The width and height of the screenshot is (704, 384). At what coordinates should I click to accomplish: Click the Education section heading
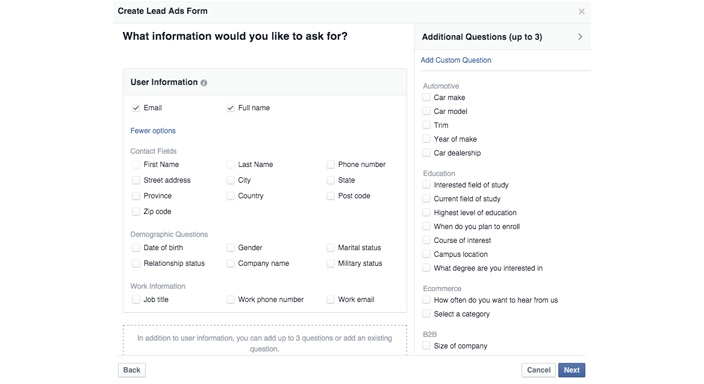tap(439, 173)
